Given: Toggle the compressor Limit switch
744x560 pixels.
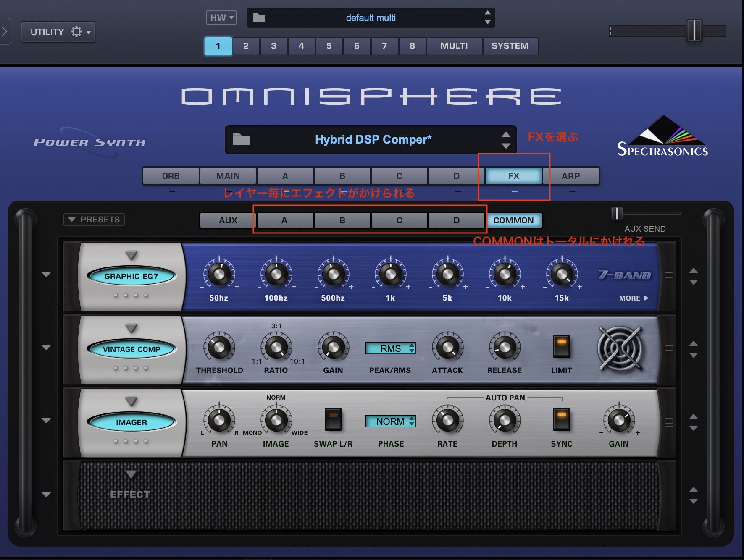Looking at the screenshot, I should pyautogui.click(x=562, y=346).
